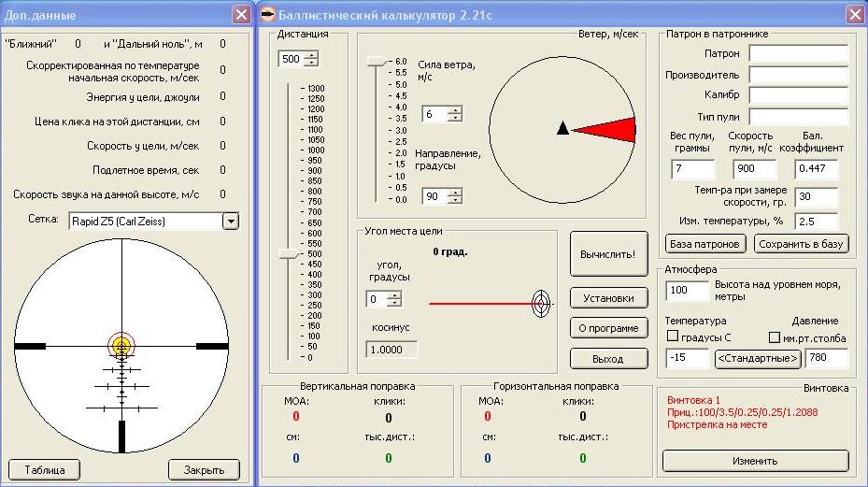Click Изменить to edit the rifle

coord(755,461)
